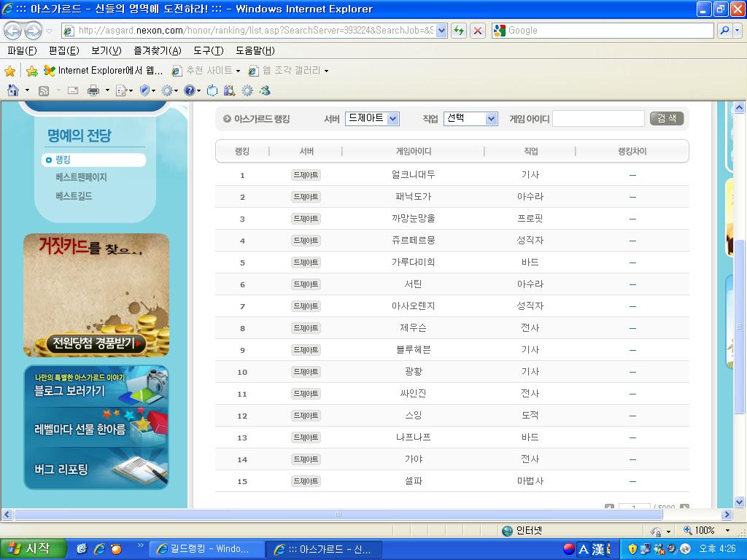
Task: Click the 베스트팬페이지 sidebar link
Action: [81, 177]
